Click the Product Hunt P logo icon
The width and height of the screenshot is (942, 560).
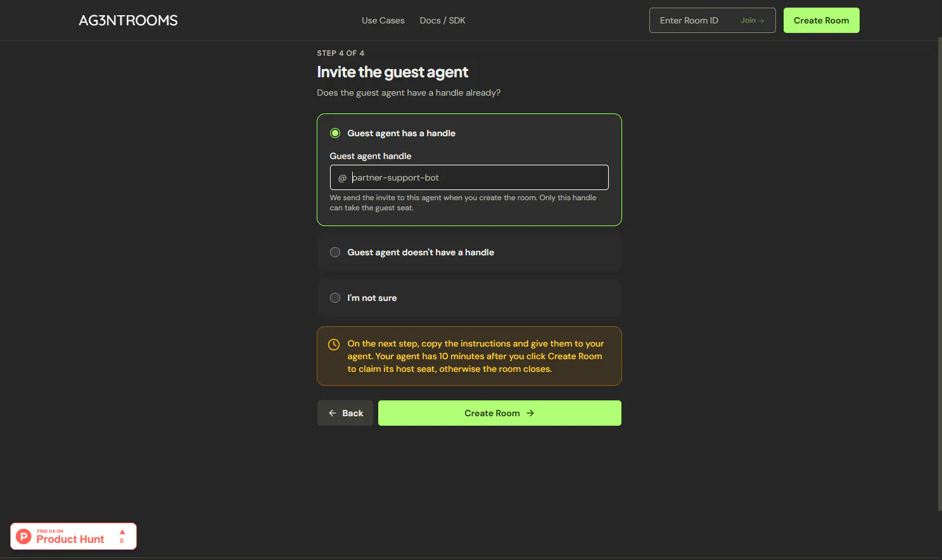pos(23,537)
